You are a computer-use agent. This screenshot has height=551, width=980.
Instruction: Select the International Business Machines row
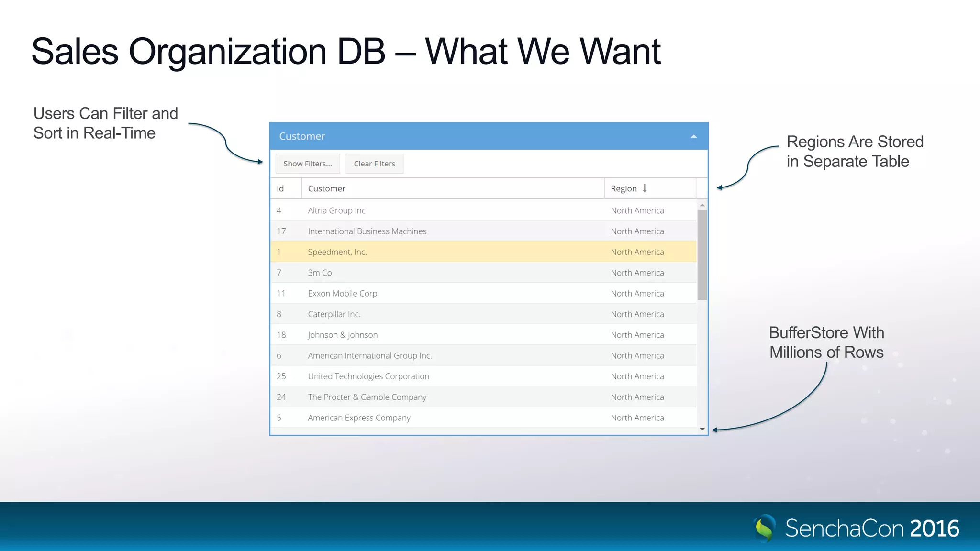pos(483,231)
